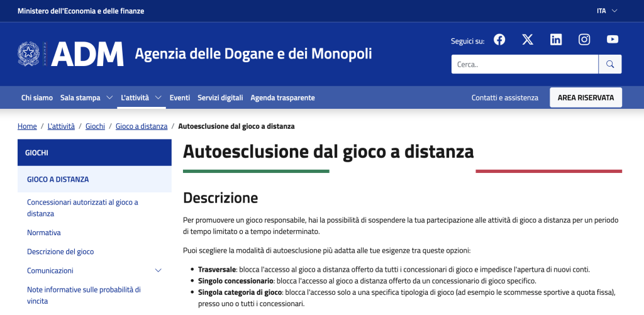
Task: Click bold text Singola categoria di gioco
Action: coord(240,293)
